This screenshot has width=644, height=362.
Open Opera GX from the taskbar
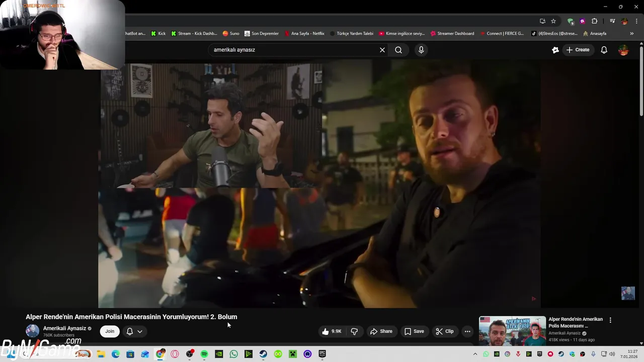click(x=175, y=354)
